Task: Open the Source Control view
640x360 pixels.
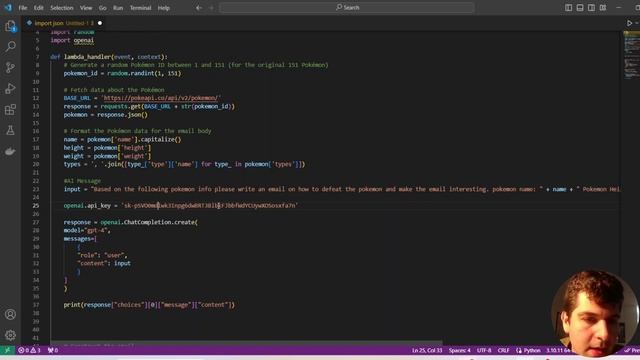Action: pyautogui.click(x=11, y=67)
